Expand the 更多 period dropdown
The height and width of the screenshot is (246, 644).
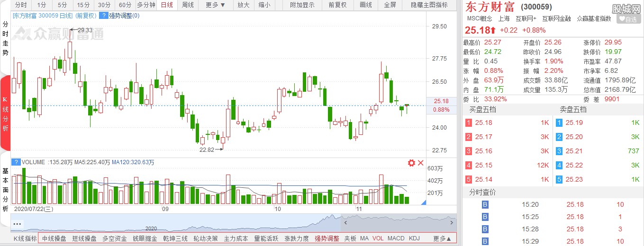(x=216, y=5)
